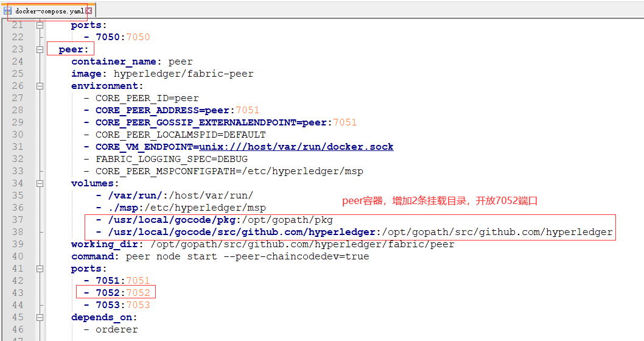Screen dimensions: 644x341
Task: Collapse the volumes block at line 34
Action: click(x=40, y=183)
